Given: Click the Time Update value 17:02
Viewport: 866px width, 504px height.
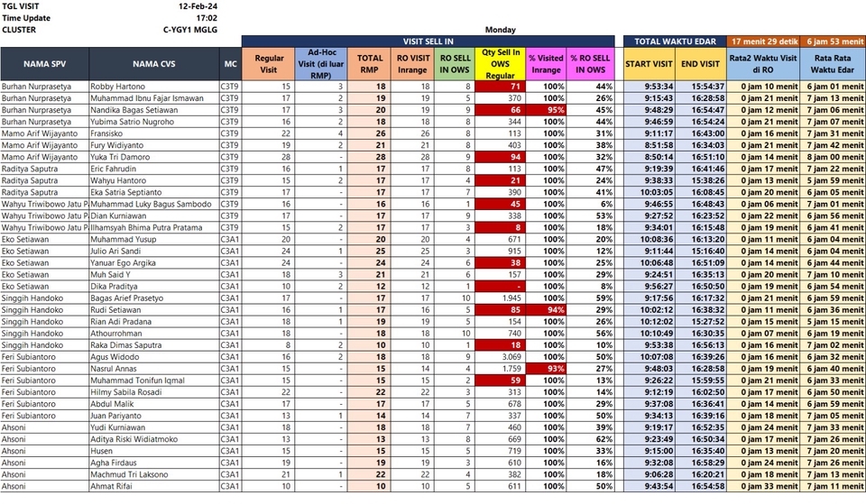Looking at the screenshot, I should pyautogui.click(x=207, y=18).
